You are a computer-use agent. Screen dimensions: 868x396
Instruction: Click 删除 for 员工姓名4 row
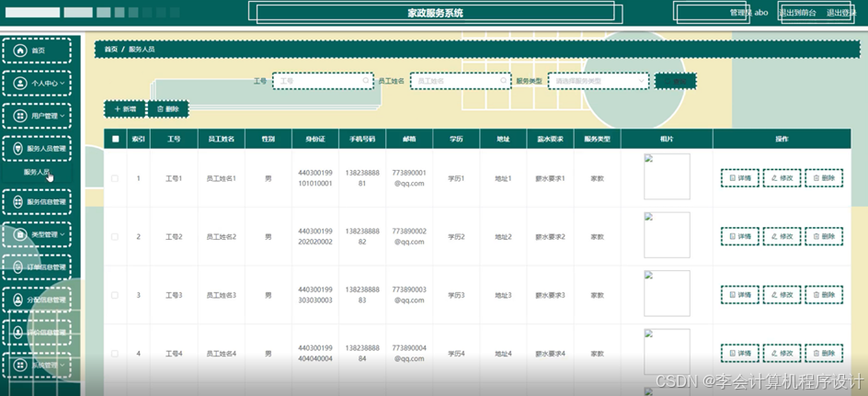coord(824,353)
